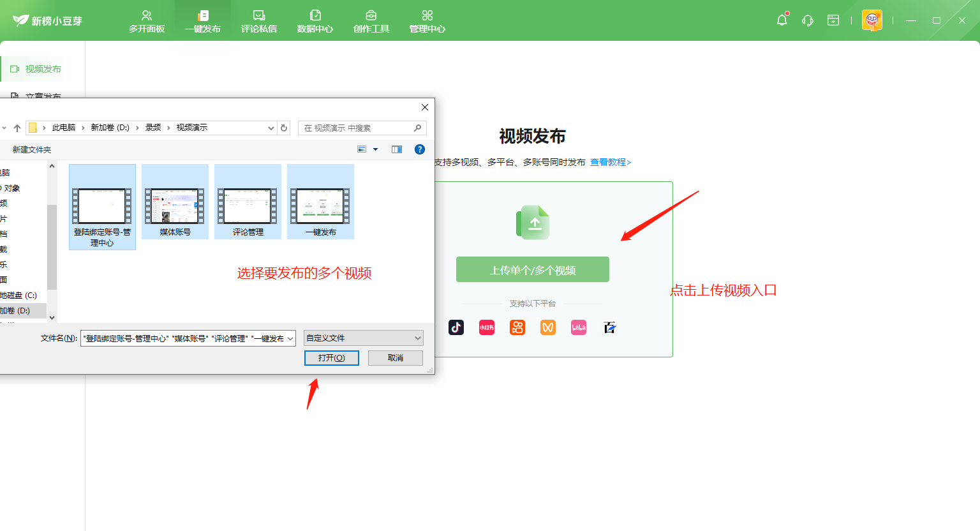Click the user avatar icon
This screenshot has height=531, width=980.
point(872,20)
